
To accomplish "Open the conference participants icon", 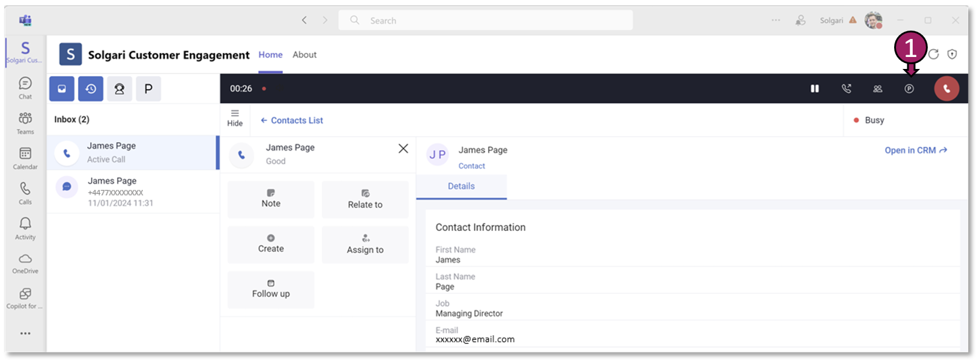I will tap(877, 89).
